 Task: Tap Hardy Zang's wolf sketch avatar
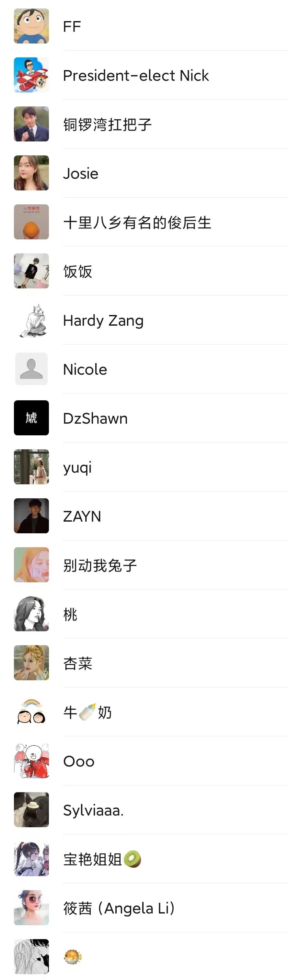point(31,320)
